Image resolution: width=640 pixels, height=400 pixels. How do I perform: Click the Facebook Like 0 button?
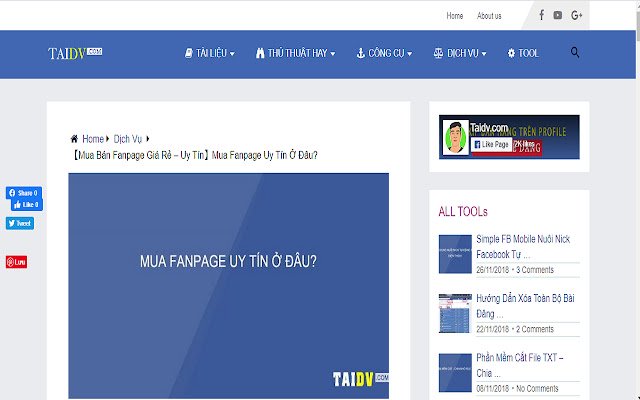click(27, 205)
